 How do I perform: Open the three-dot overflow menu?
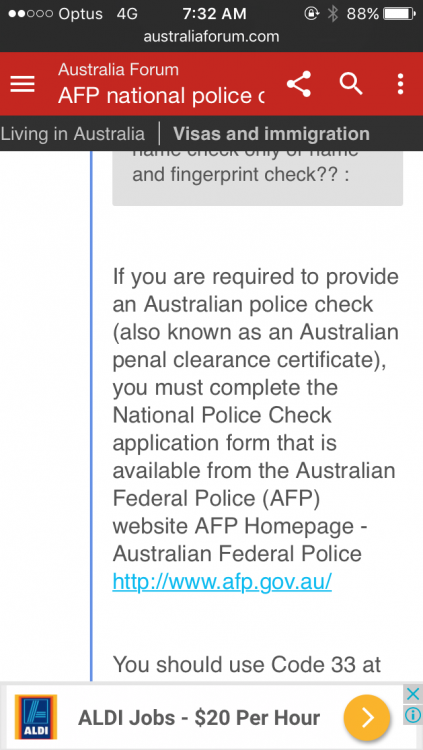401,84
